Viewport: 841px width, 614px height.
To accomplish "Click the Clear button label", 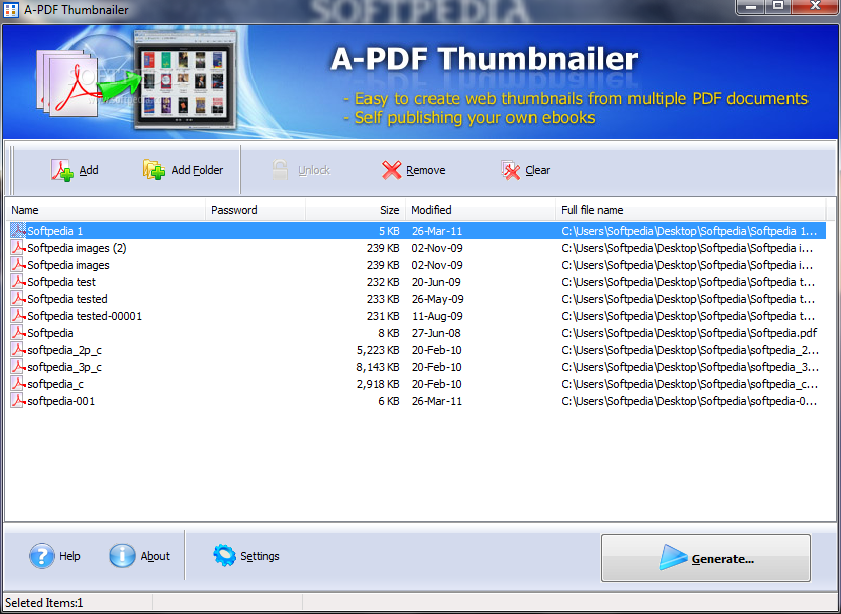I will [x=537, y=170].
